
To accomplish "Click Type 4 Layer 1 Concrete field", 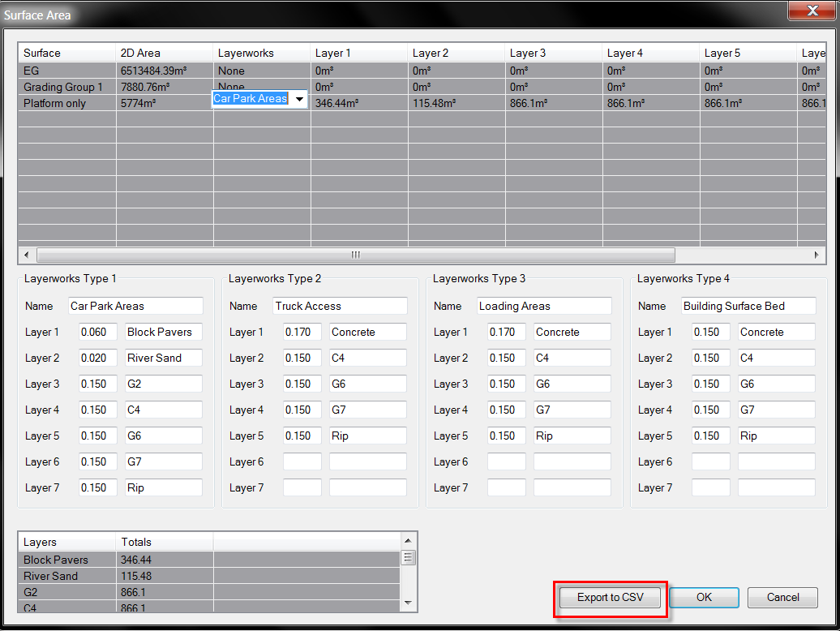I will 777,332.
